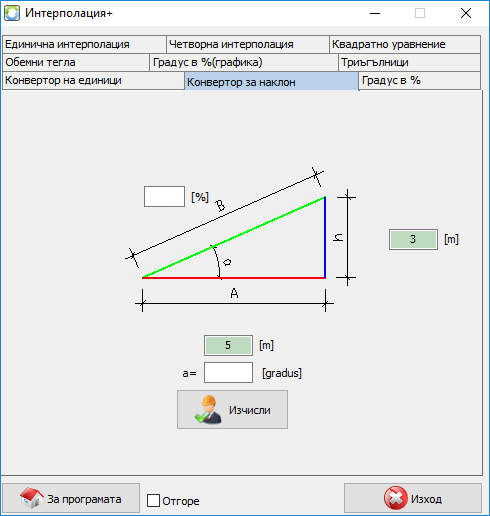Click the red house icon for За програмата
This screenshot has height=516, width=490.
click(x=31, y=498)
